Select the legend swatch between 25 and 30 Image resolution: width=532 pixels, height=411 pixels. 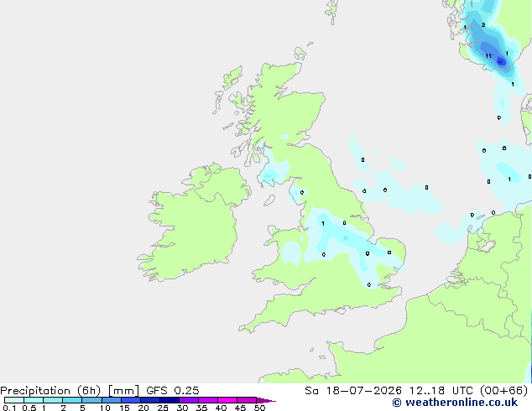coord(170,400)
